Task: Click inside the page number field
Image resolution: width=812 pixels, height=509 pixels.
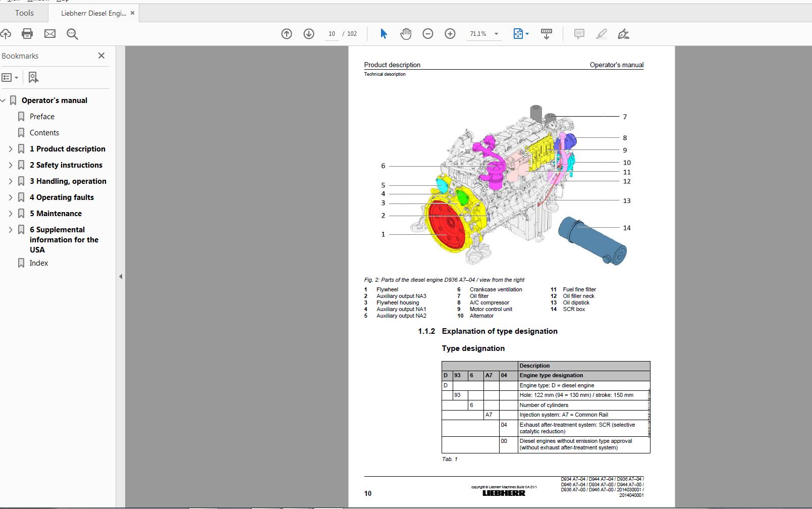Action: (332, 33)
